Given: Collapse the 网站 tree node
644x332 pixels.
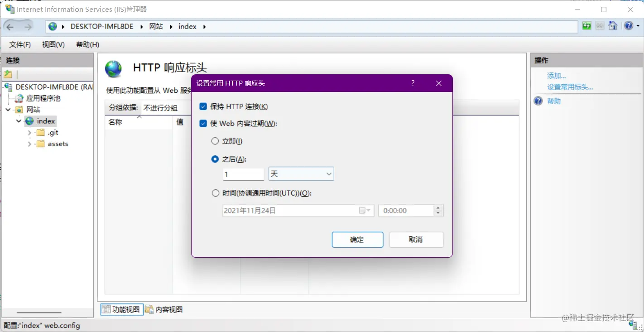Looking at the screenshot, I should click(8, 110).
